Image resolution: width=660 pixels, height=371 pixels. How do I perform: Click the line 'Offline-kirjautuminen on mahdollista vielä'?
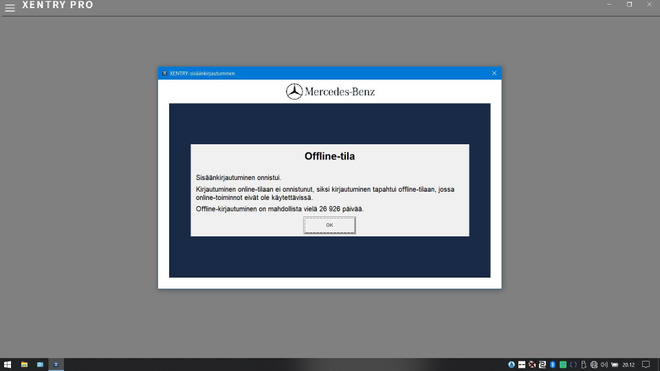pos(256,209)
